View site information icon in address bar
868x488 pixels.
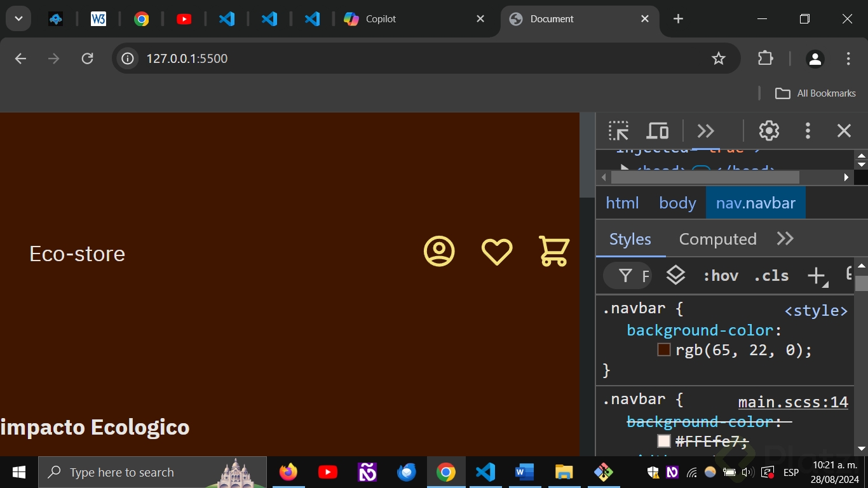(x=128, y=58)
